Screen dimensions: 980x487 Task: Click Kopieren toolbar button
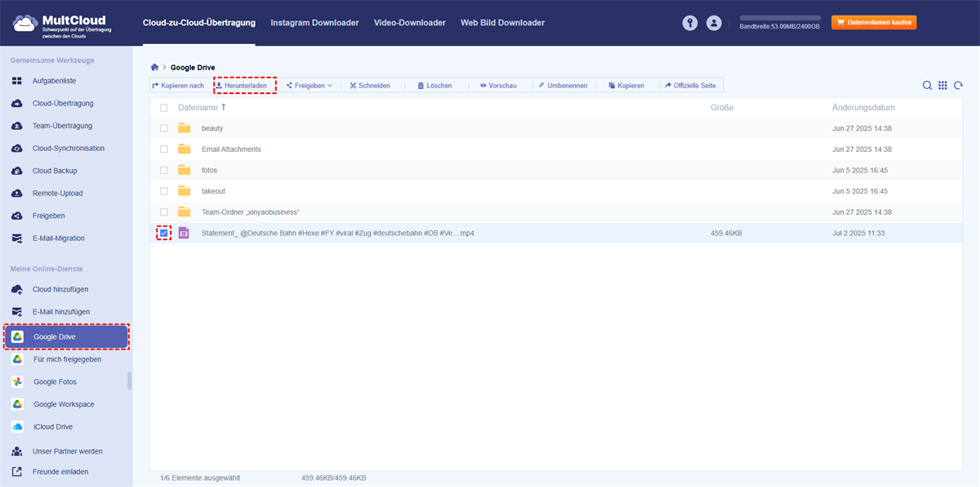click(626, 85)
